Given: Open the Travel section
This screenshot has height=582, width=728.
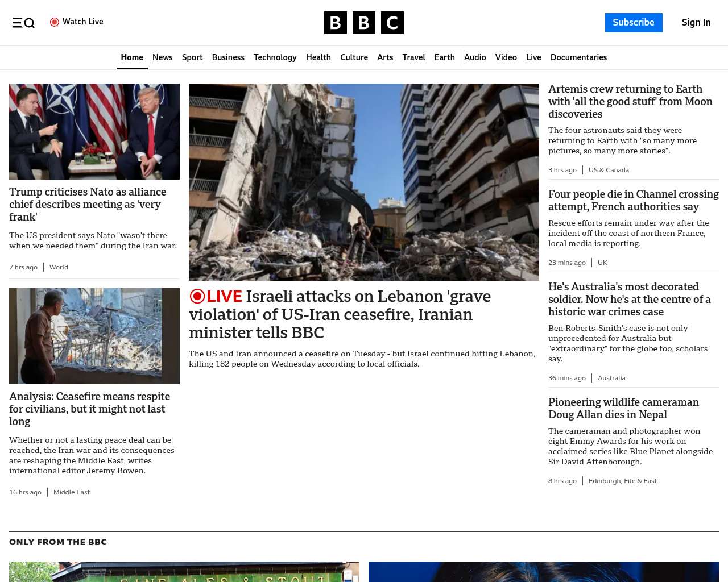Looking at the screenshot, I should tap(413, 57).
